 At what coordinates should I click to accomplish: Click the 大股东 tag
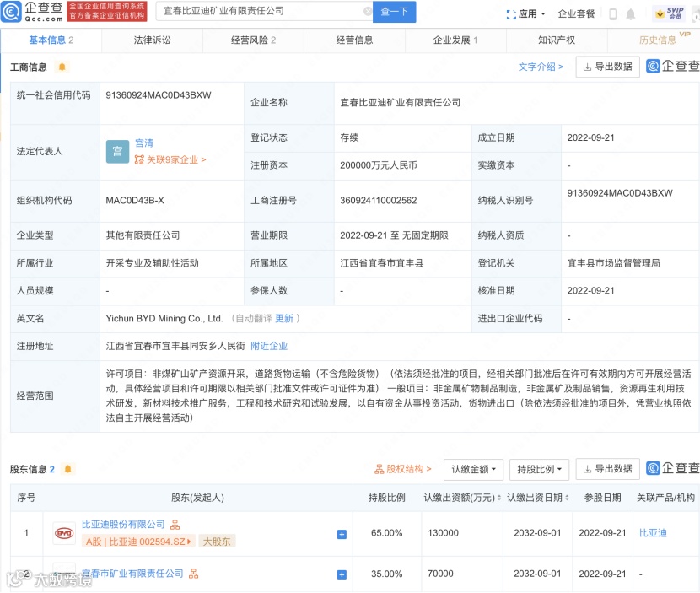[x=217, y=542]
